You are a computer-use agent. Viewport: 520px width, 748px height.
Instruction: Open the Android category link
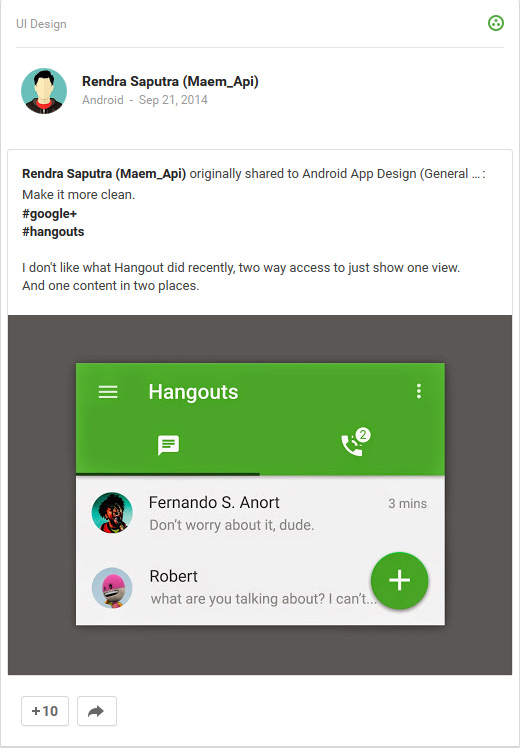103,100
